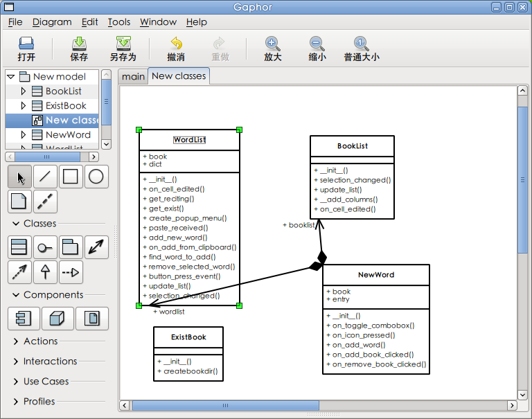
Task: Select the Generalization up-arrow tool
Action: coord(45,272)
